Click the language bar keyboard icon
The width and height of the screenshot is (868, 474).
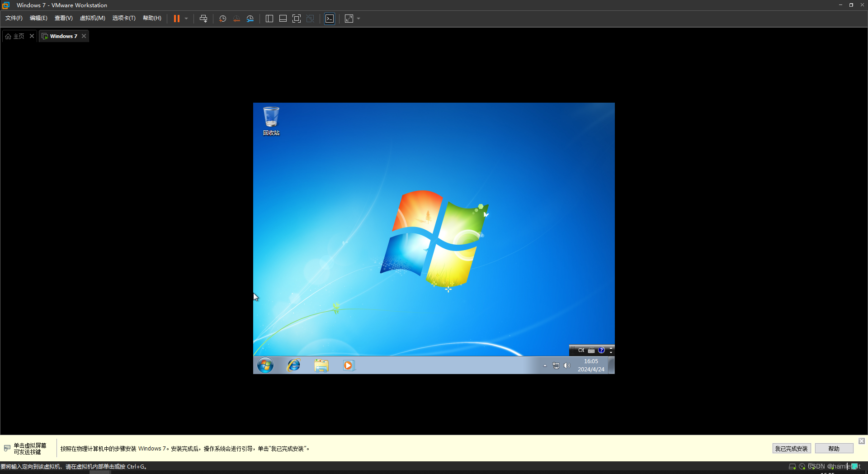(x=591, y=350)
